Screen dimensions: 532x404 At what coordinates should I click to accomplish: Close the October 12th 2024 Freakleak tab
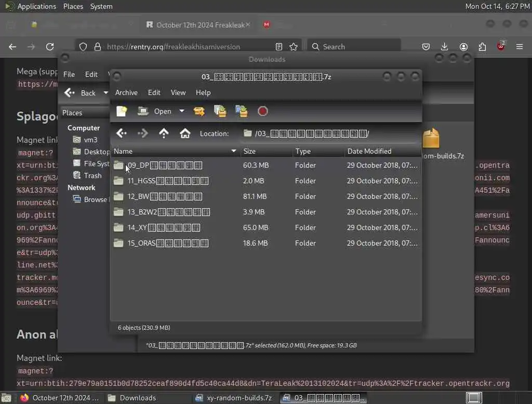(248, 24)
